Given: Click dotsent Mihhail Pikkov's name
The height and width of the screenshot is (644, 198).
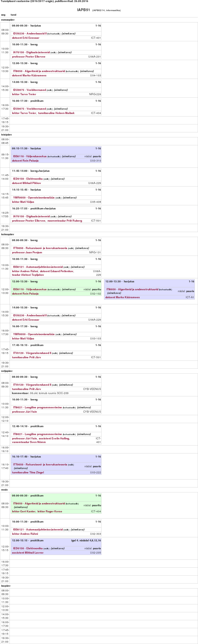Looking at the screenshot, I should pyautogui.click(x=26, y=183).
